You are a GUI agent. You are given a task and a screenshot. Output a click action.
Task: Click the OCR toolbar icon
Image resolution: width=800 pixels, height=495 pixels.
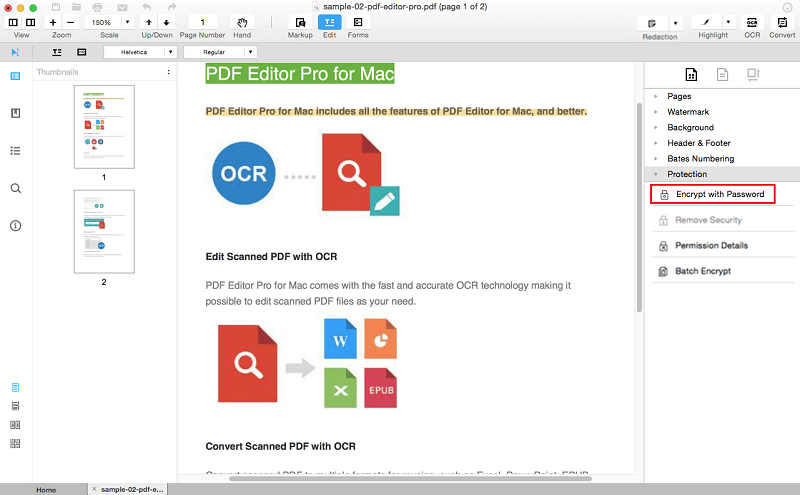[752, 22]
